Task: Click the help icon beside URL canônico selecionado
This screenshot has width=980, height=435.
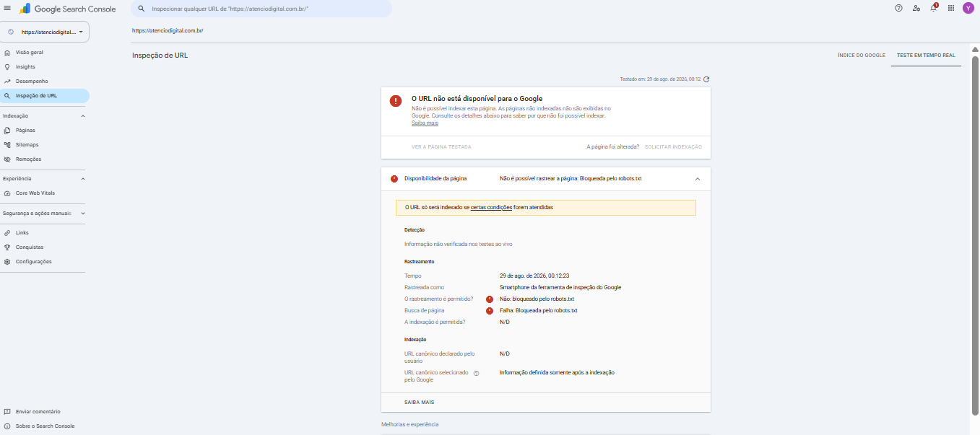Action: 476,374
